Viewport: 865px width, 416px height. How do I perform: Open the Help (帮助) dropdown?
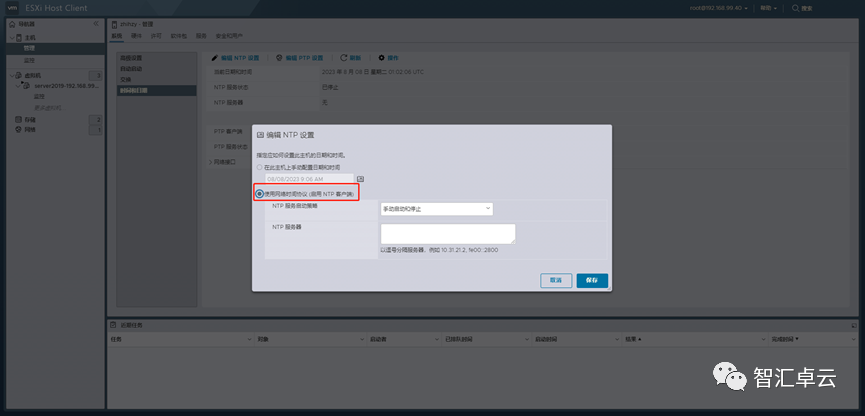768,8
